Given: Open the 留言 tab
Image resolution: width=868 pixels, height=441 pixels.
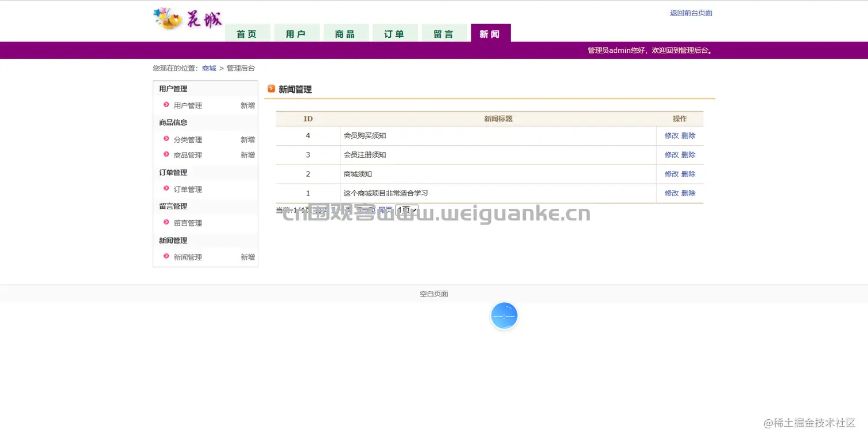Looking at the screenshot, I should click(444, 33).
